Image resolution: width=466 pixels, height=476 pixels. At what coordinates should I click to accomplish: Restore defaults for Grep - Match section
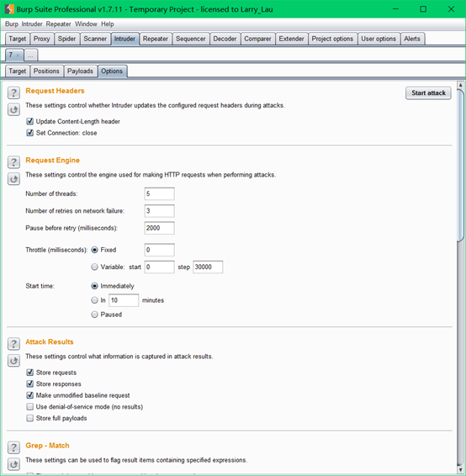point(13,464)
